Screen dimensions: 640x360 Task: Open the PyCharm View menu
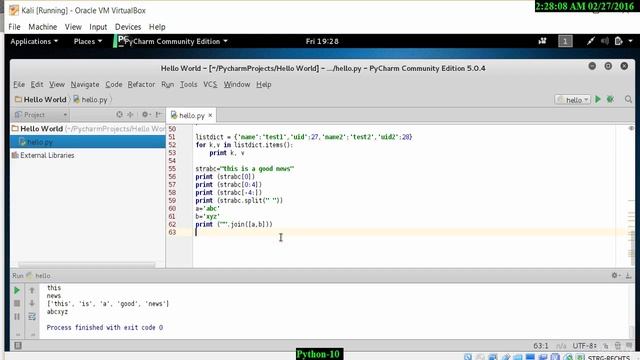(57, 84)
